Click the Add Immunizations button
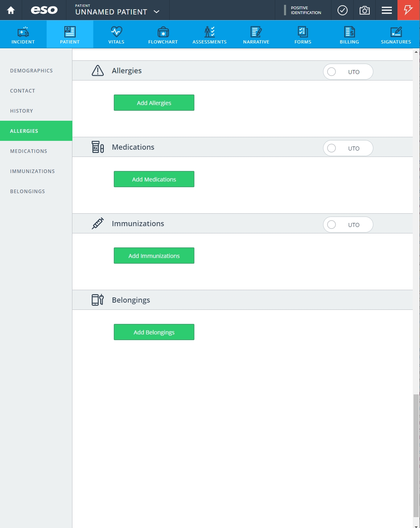Viewport: 420px width, 528px height. (154, 256)
